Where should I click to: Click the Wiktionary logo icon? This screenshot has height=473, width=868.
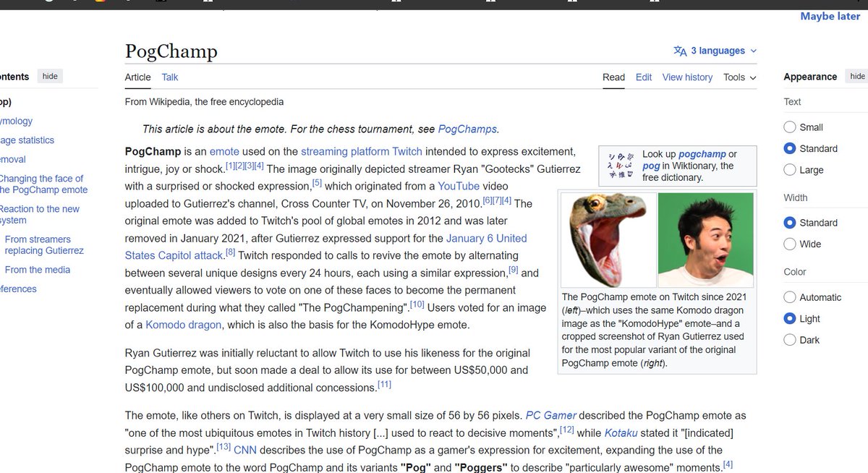tap(621, 166)
